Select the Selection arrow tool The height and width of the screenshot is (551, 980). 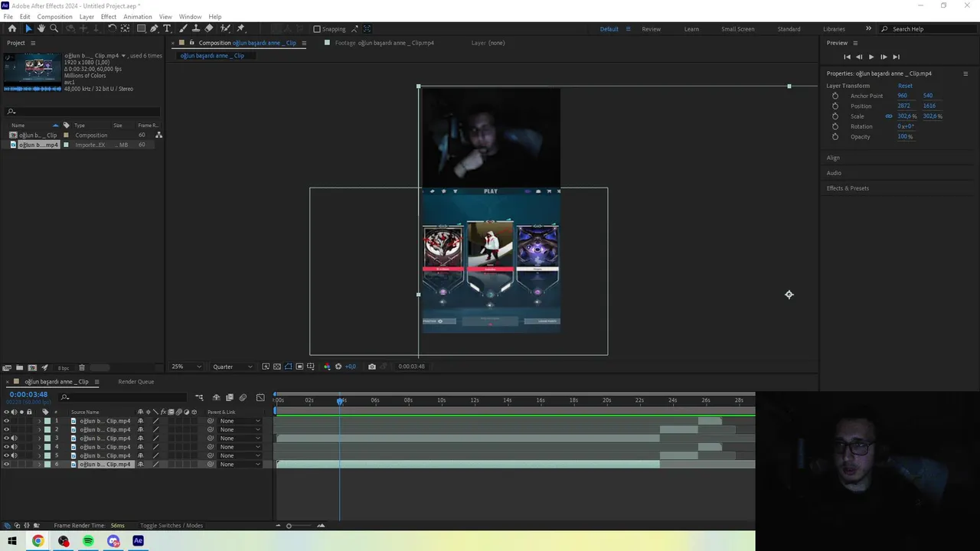(28, 28)
